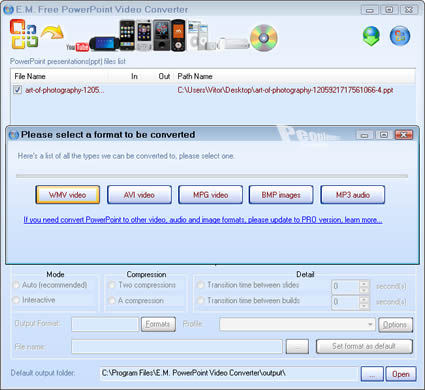Browse for the default output folder
The height and width of the screenshot is (390, 425).
pyautogui.click(x=372, y=374)
